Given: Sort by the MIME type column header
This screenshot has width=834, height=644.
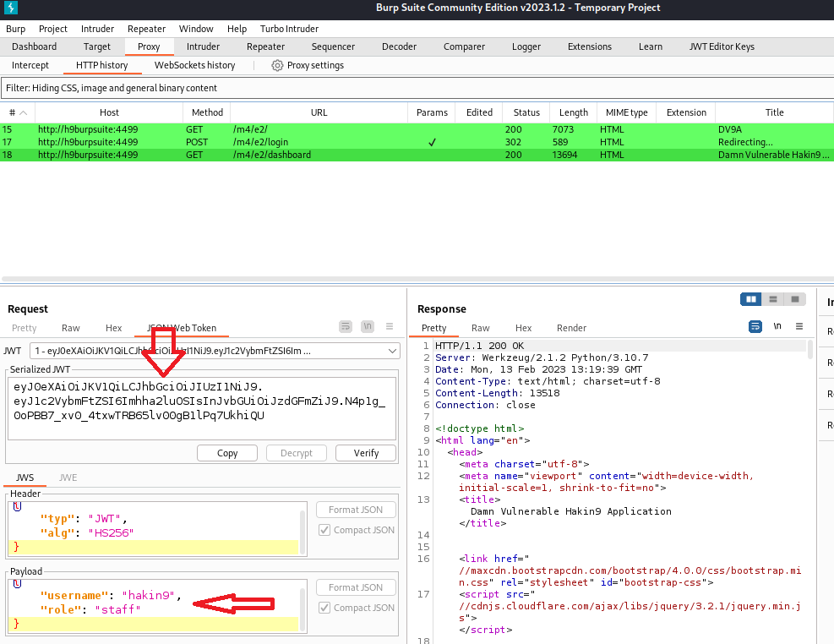Looking at the screenshot, I should (x=627, y=112).
